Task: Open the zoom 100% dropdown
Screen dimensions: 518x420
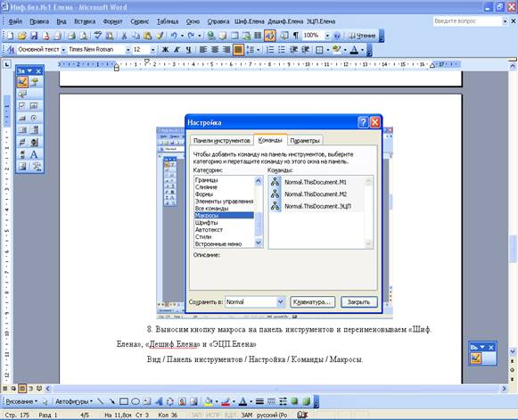Action: tap(327, 36)
